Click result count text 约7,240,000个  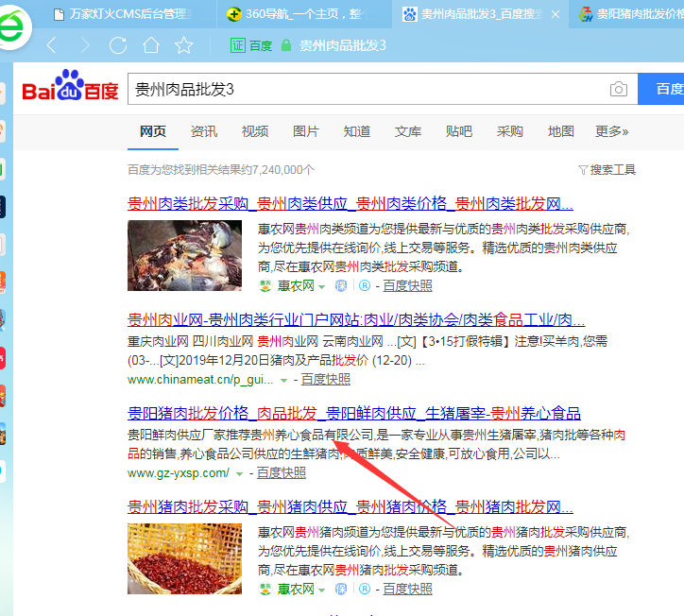coord(279,170)
